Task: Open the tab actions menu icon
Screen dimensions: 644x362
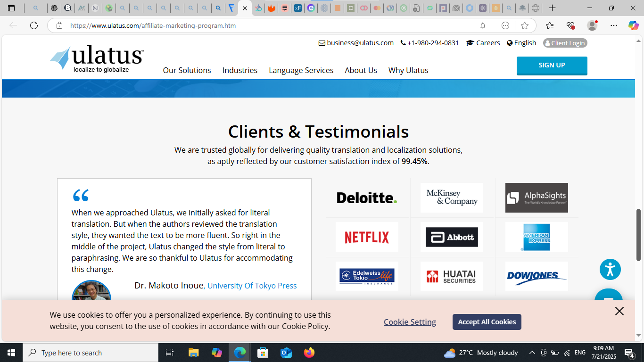Action: click(x=11, y=8)
